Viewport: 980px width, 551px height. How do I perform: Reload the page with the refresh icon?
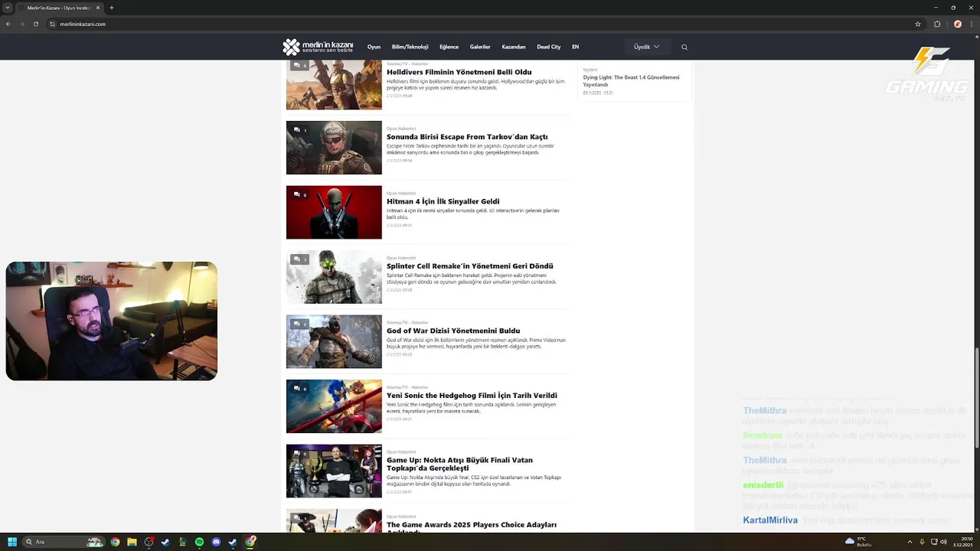(x=36, y=24)
